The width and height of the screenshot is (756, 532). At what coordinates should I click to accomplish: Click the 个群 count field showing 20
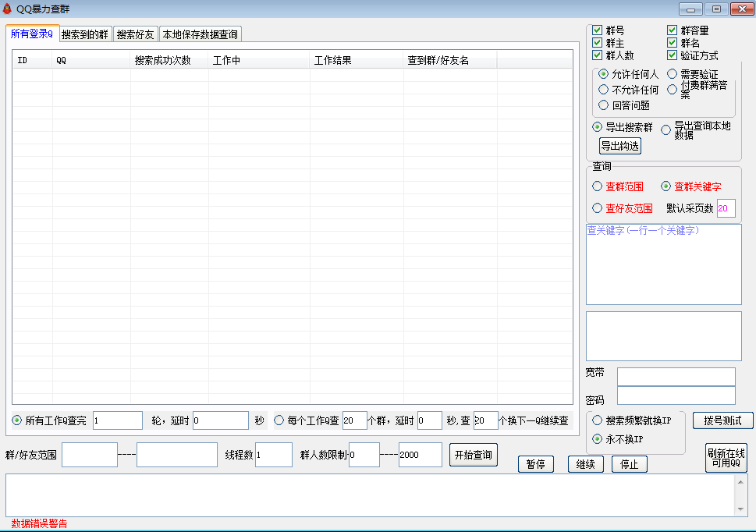(x=355, y=420)
